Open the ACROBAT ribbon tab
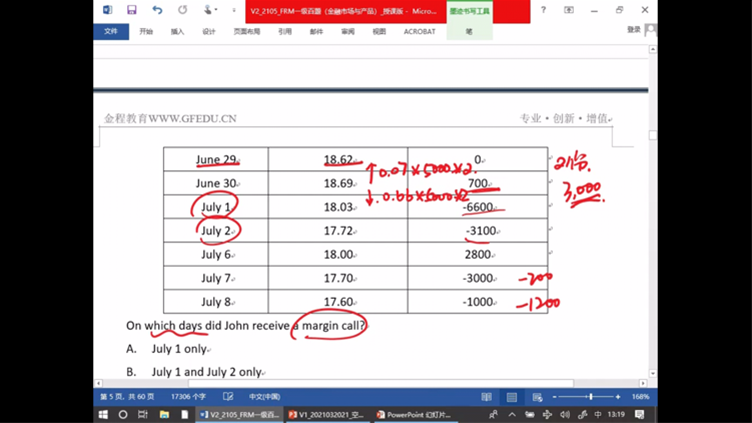 [x=419, y=31]
